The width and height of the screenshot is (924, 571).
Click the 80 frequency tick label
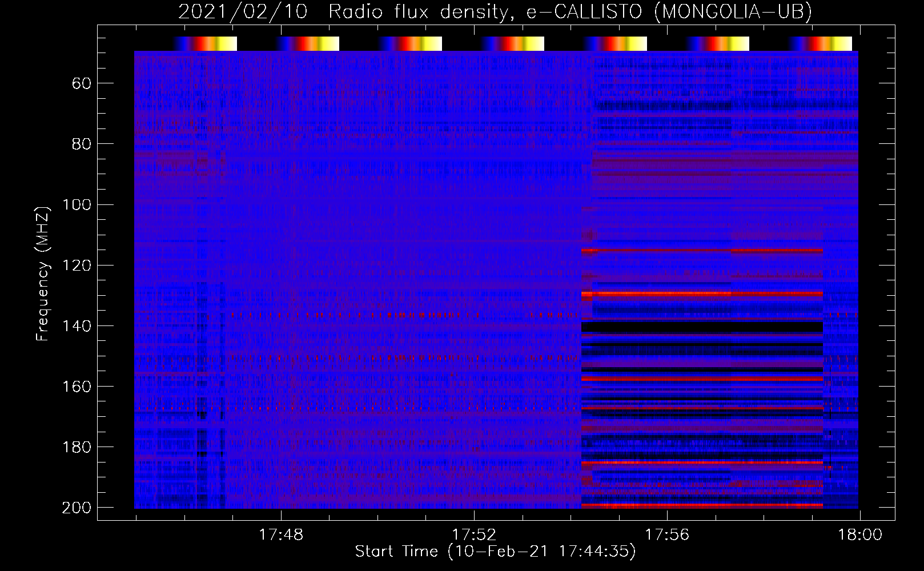82,144
